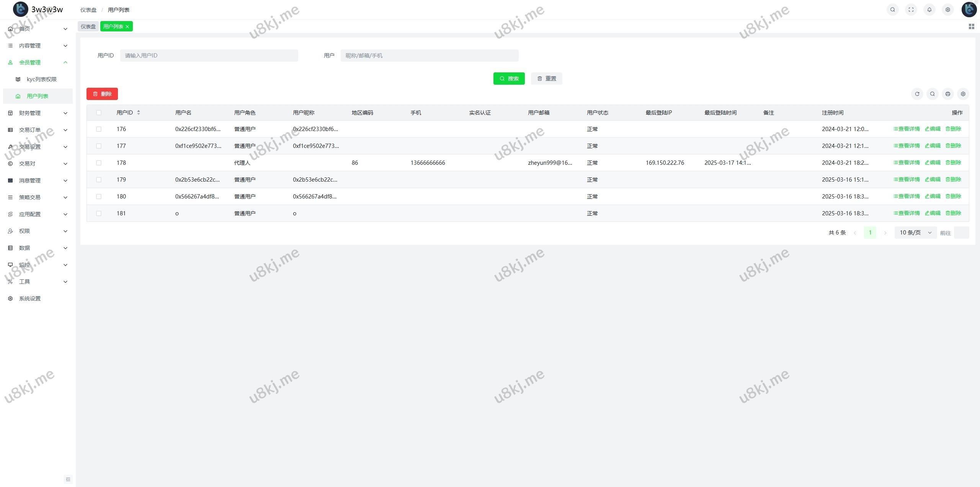The image size is (980, 487).
Task: Open table column settings gear icon
Action: [x=963, y=94]
